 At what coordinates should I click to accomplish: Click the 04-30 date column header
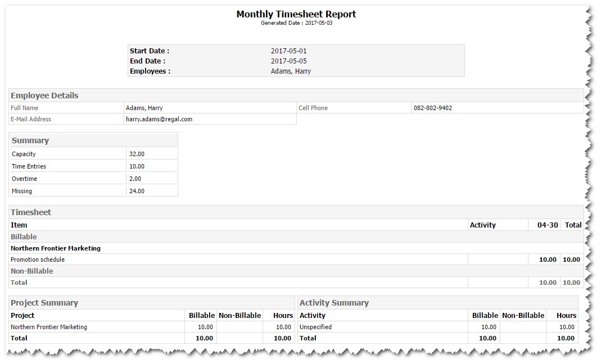548,225
